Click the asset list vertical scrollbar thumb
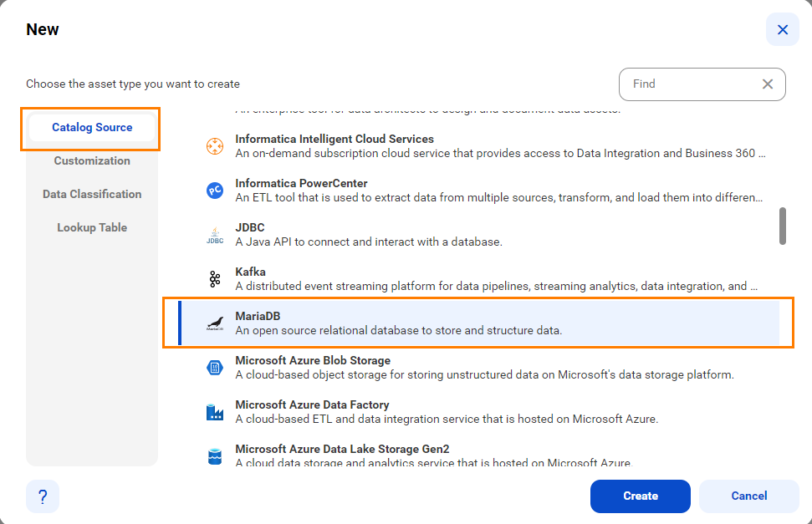The width and height of the screenshot is (812, 524). pyautogui.click(x=783, y=226)
